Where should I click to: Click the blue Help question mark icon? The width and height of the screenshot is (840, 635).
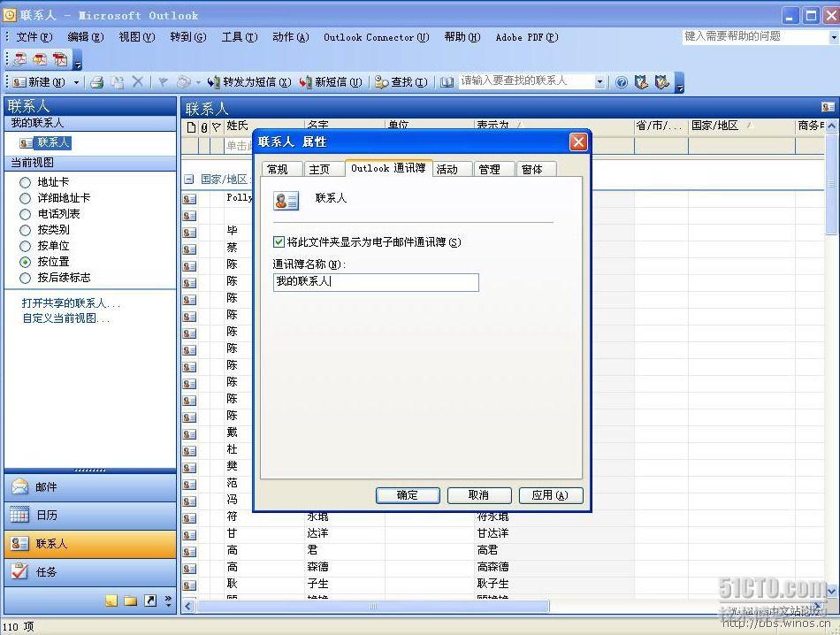coord(622,82)
